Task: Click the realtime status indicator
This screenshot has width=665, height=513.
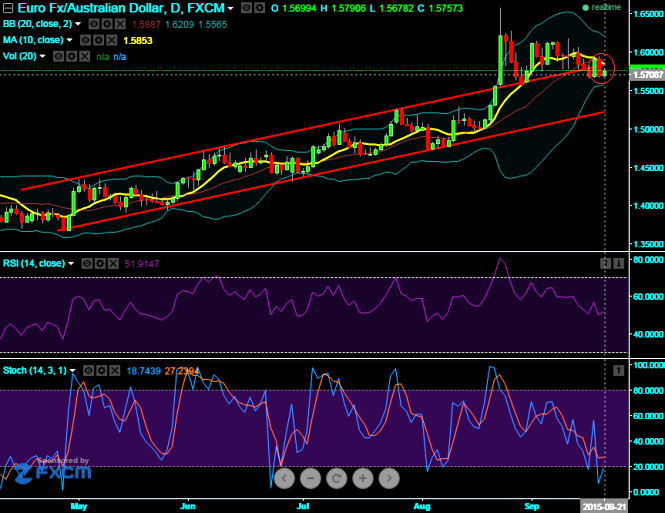Action: (601, 7)
